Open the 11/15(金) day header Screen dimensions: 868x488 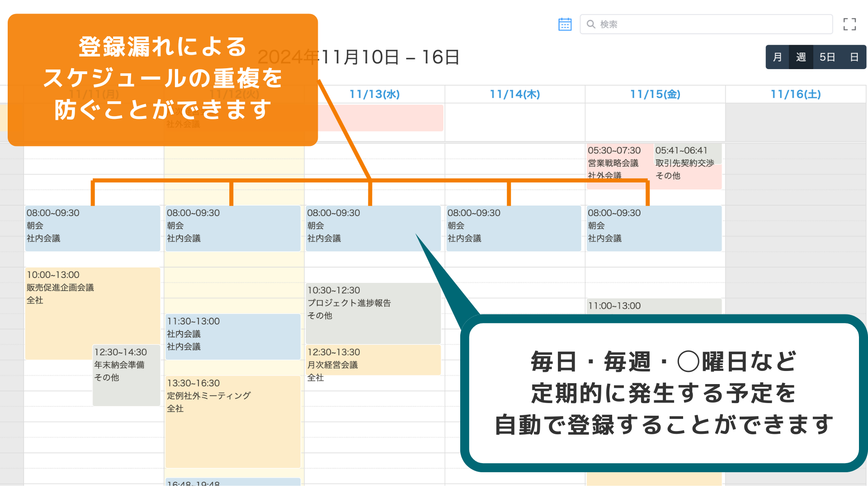[655, 94]
